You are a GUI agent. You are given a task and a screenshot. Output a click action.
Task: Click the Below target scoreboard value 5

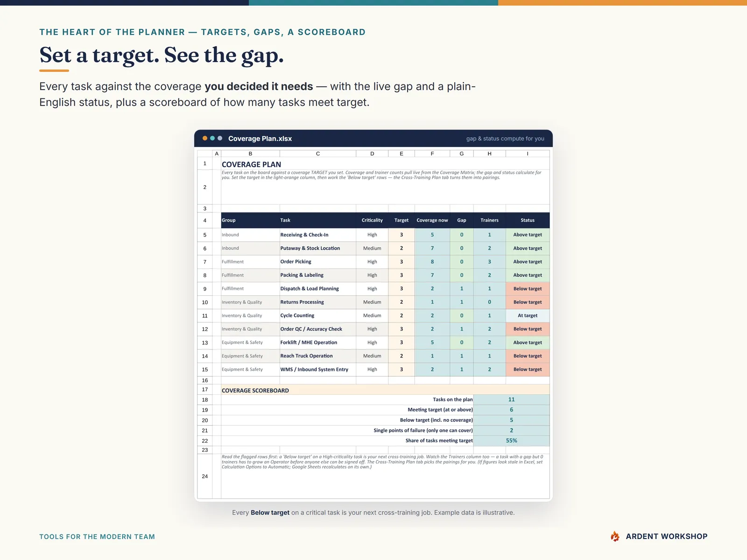pyautogui.click(x=512, y=420)
